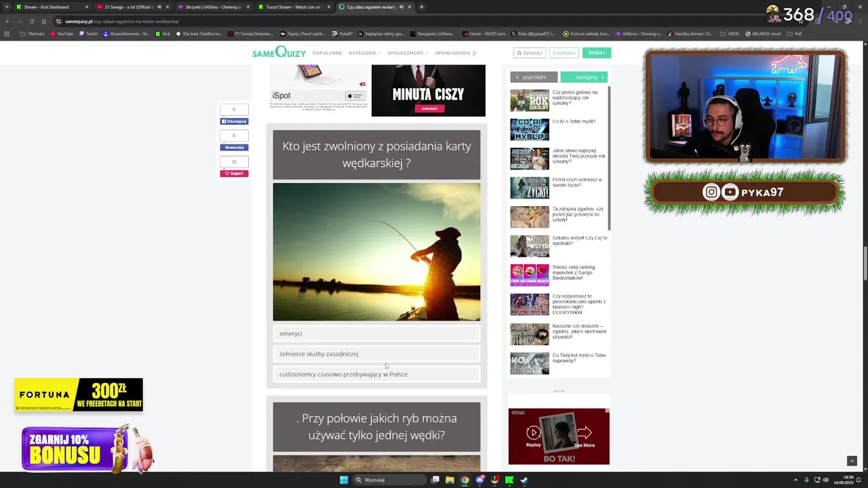
Task: Click Replay on the video ad
Action: click(534, 437)
